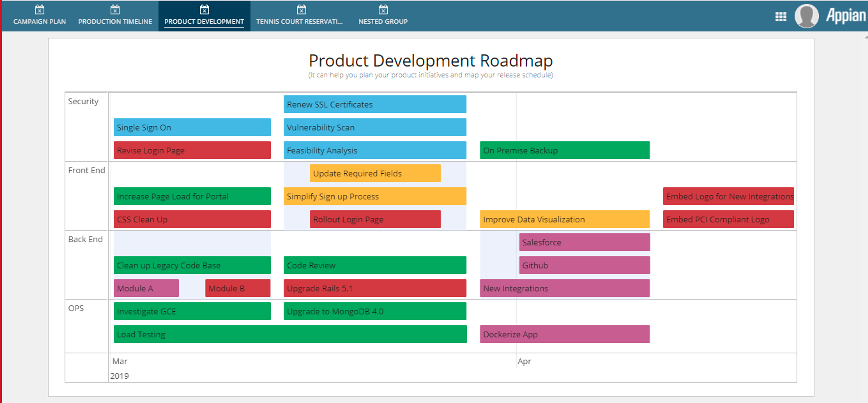Select the On Premise Backup bar
868x403 pixels.
(564, 150)
